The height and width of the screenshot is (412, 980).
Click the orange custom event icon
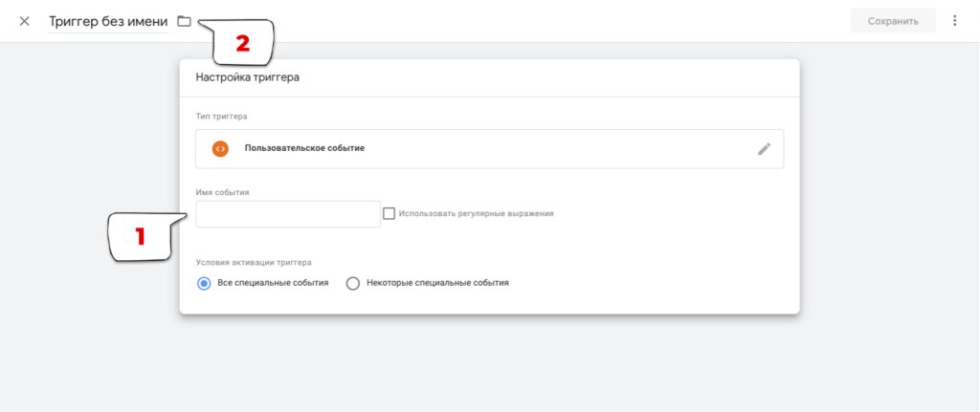(220, 149)
